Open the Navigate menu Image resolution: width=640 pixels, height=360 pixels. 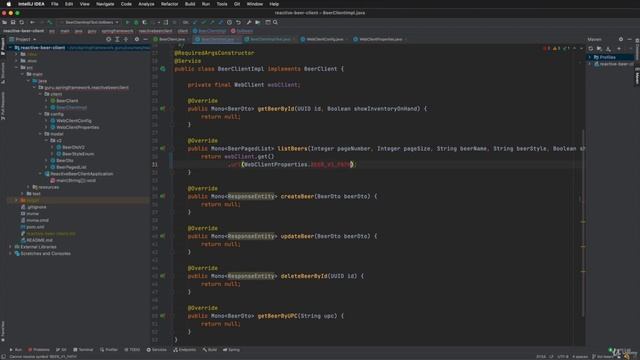[105, 4]
